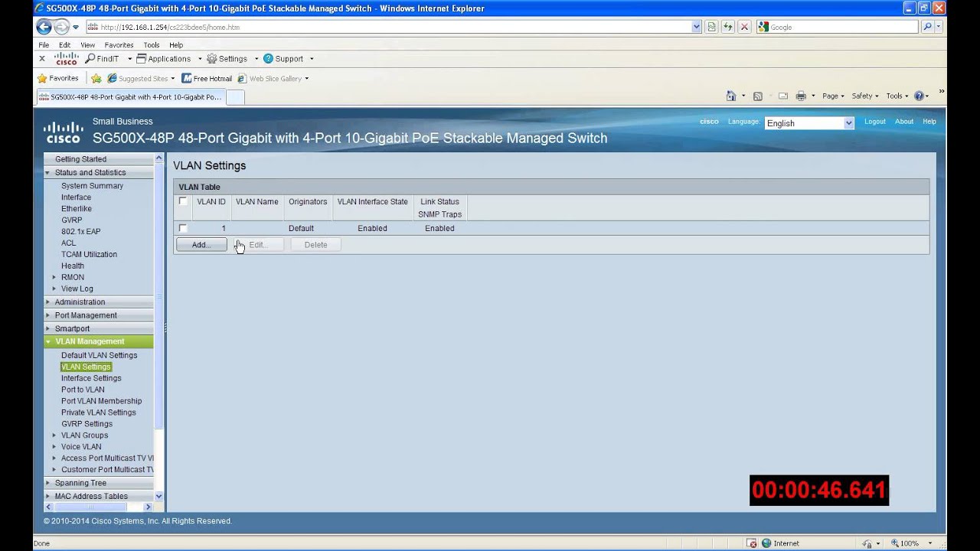Select the SG500X-48P browser tab
This screenshot has height=551, width=980.
(130, 97)
